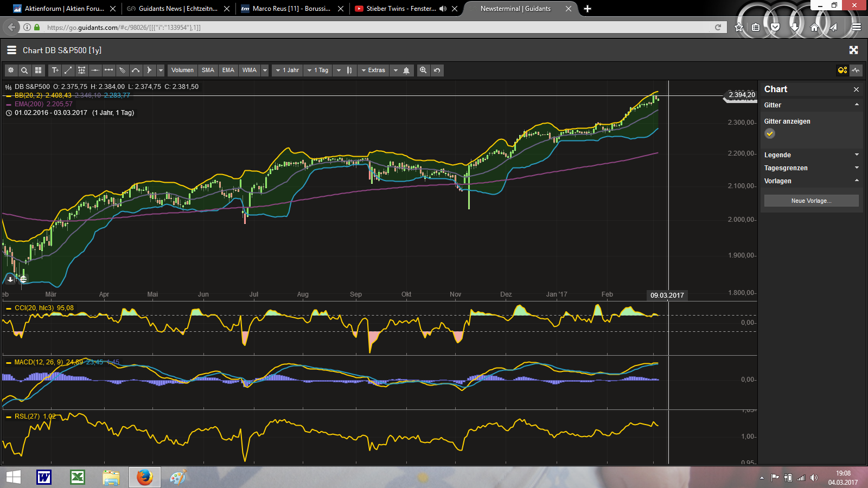
Task: Select the Text annotation tool
Action: 55,70
